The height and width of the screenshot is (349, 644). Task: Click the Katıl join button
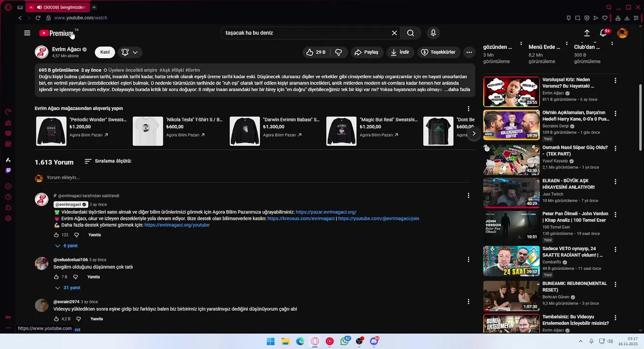[105, 52]
